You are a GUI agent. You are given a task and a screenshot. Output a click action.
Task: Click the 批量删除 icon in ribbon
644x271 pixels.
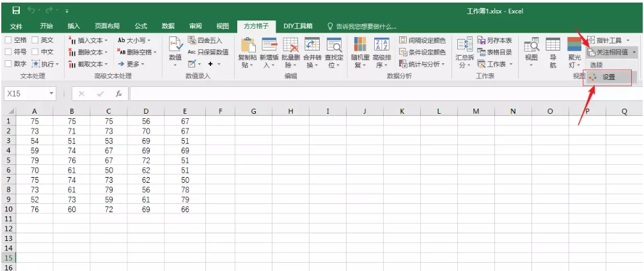tap(290, 45)
